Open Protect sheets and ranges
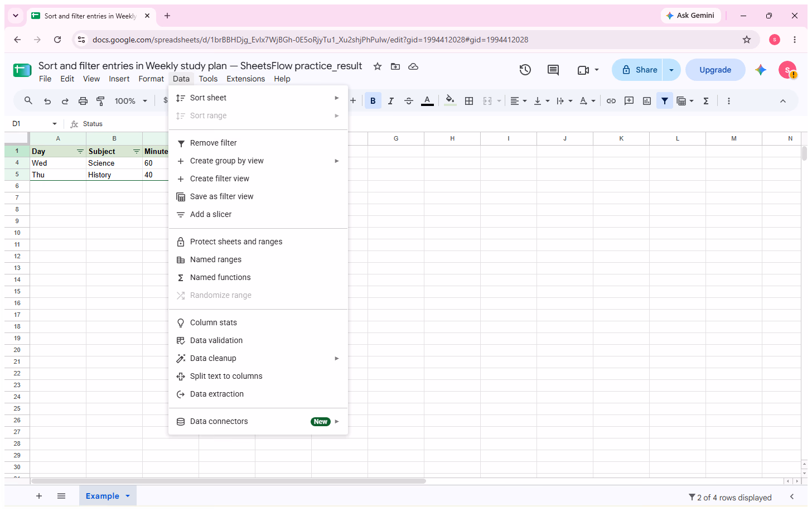Image resolution: width=812 pixels, height=511 pixels. coord(258,242)
